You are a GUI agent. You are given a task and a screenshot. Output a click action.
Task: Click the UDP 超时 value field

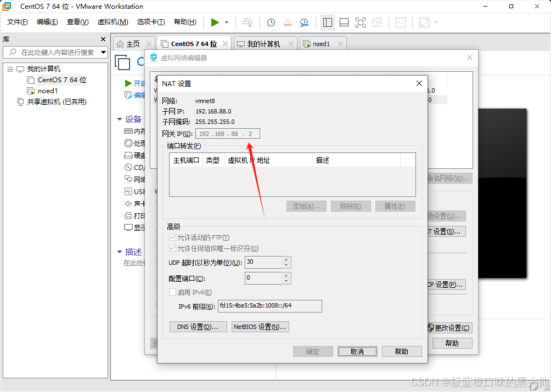tap(263, 262)
